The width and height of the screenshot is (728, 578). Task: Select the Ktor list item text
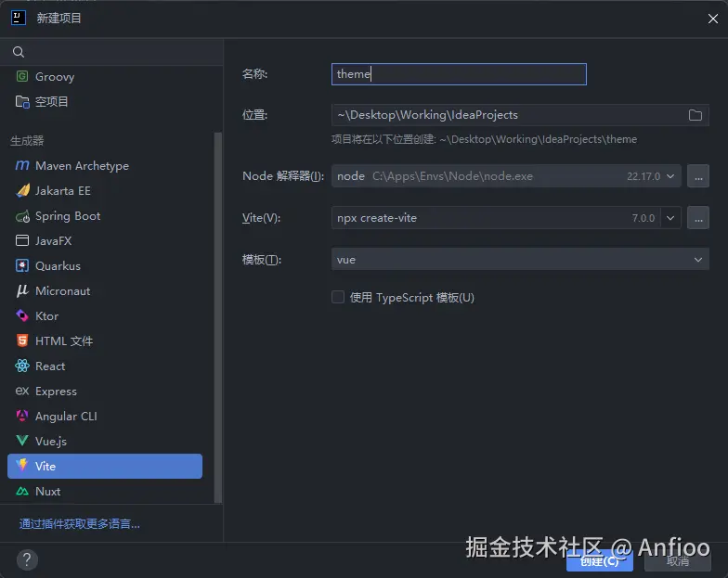click(46, 315)
